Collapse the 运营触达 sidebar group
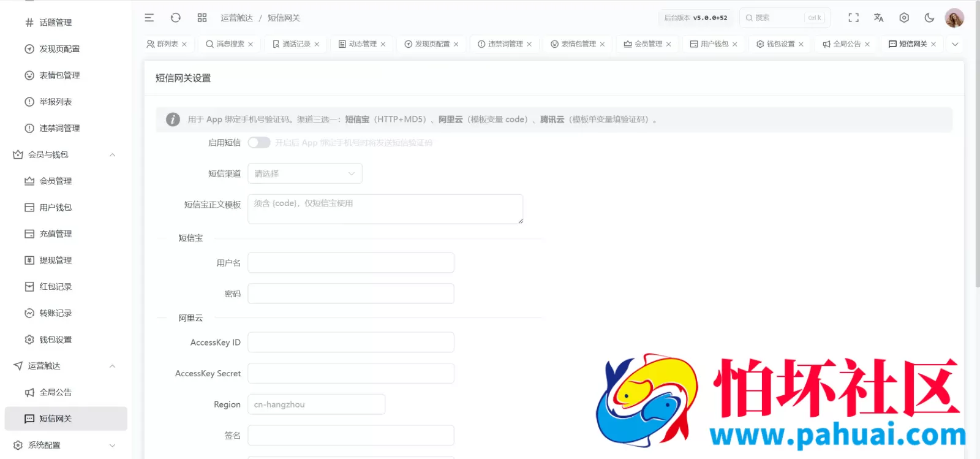Viewport: 980px width, 459px height. click(x=66, y=366)
